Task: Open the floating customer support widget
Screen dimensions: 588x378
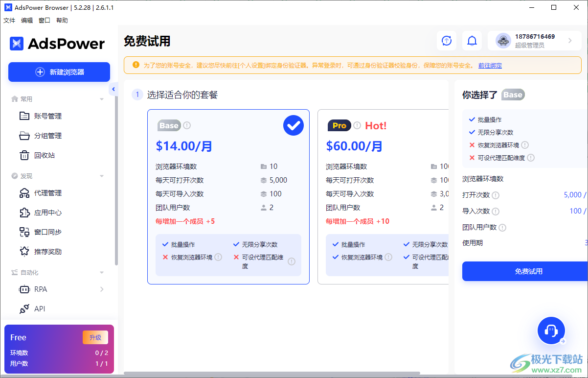Action: (551, 331)
